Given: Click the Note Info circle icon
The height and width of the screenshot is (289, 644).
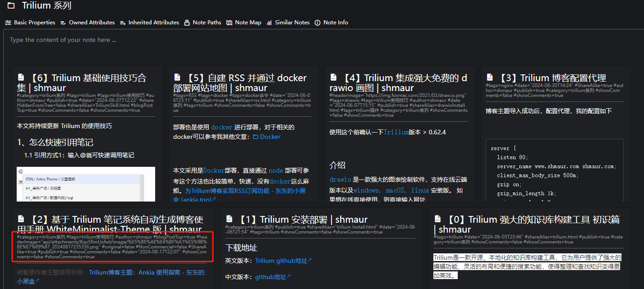Looking at the screenshot, I should (x=317, y=23).
